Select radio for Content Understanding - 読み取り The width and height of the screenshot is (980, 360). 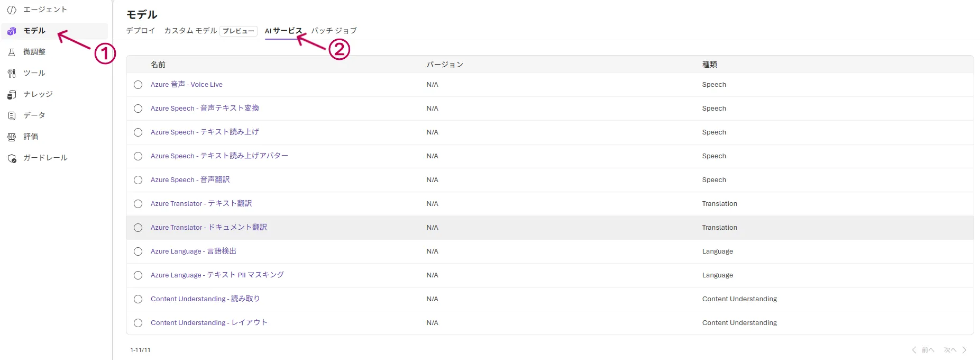pyautogui.click(x=138, y=299)
